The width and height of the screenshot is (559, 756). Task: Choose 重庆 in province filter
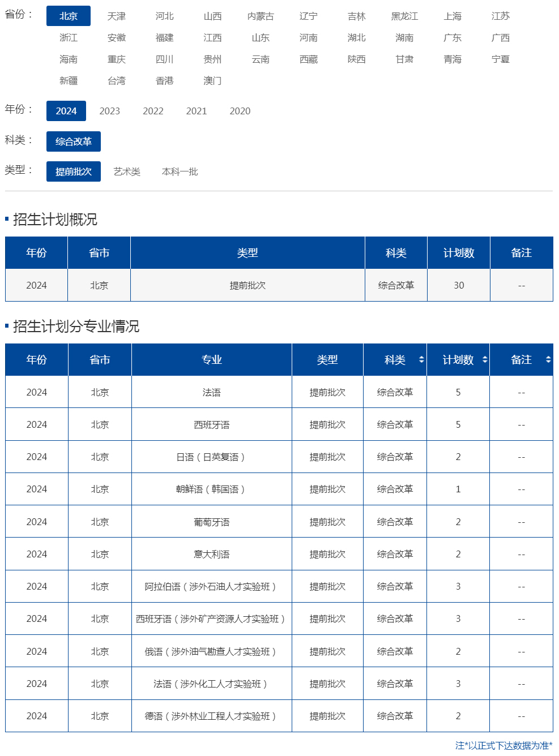point(117,59)
